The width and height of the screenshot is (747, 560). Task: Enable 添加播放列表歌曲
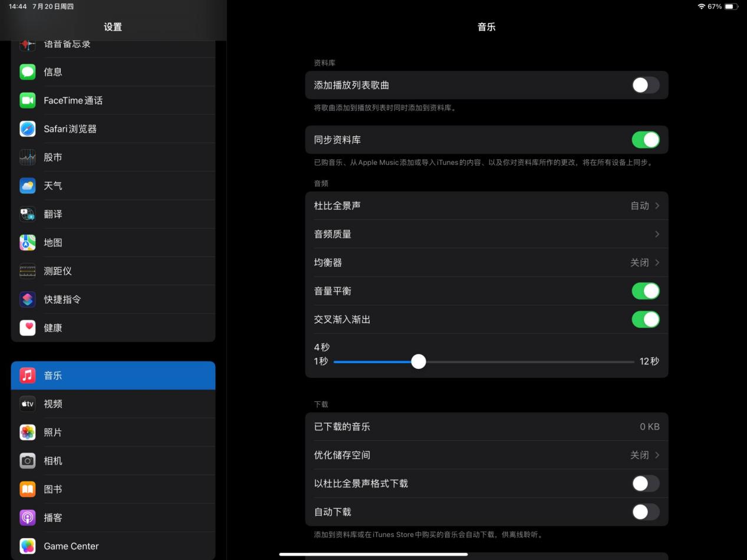[x=645, y=85]
